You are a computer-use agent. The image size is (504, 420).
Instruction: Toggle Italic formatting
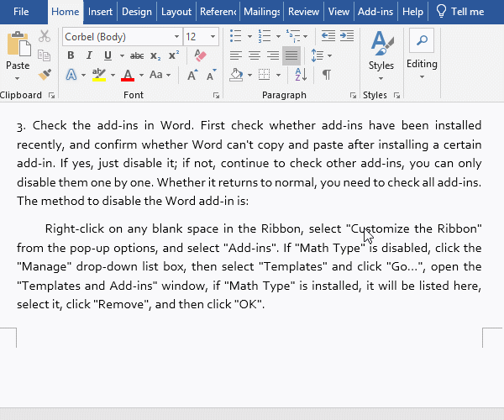89,55
